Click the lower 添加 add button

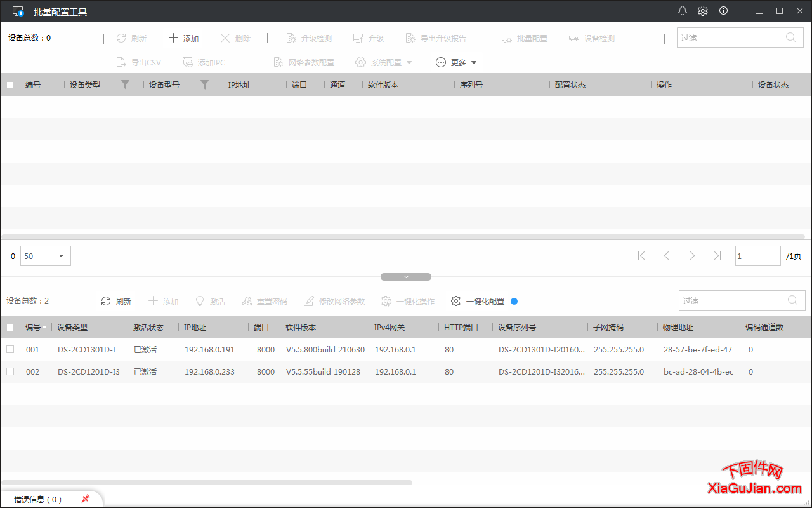coord(163,301)
